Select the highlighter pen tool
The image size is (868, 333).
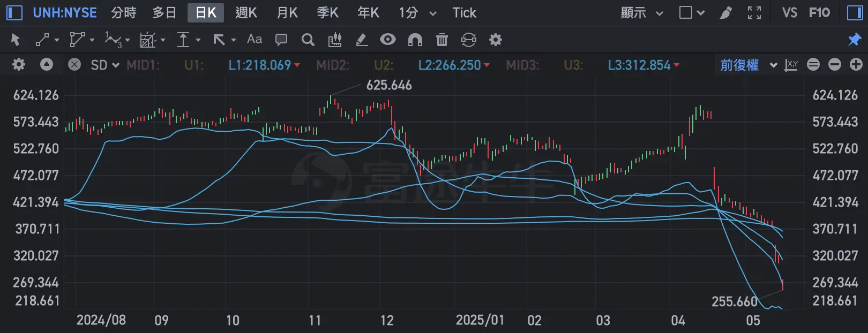click(362, 40)
